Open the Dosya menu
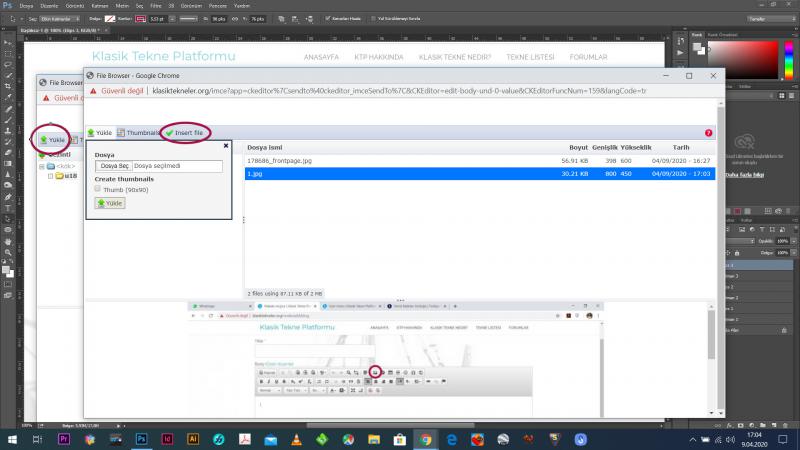Screen dimensions: 800x450 click(x=26, y=6)
